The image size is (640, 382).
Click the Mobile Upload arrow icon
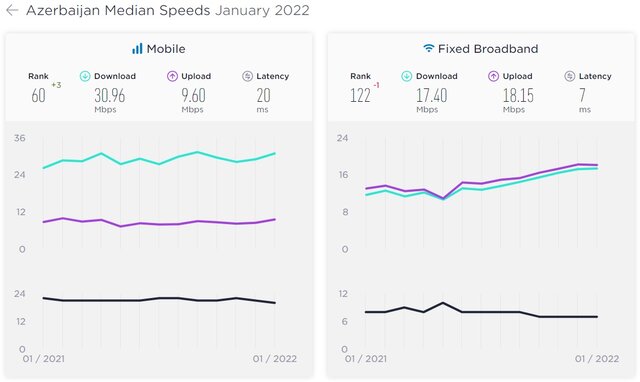tap(172, 76)
